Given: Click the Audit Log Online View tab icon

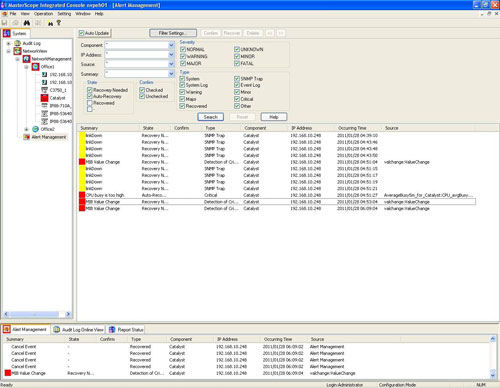Looking at the screenshot, I should tap(57, 330).
